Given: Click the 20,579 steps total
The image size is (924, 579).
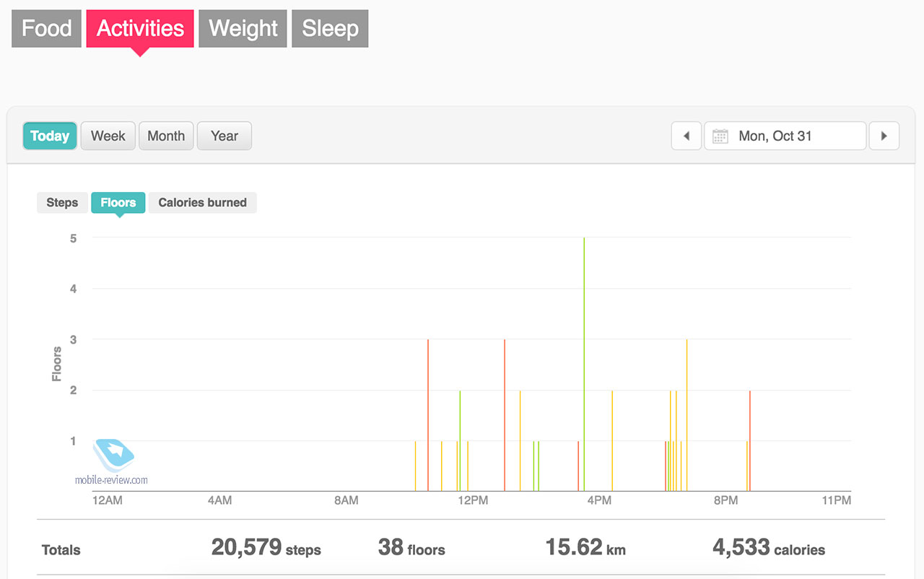Looking at the screenshot, I should [266, 548].
